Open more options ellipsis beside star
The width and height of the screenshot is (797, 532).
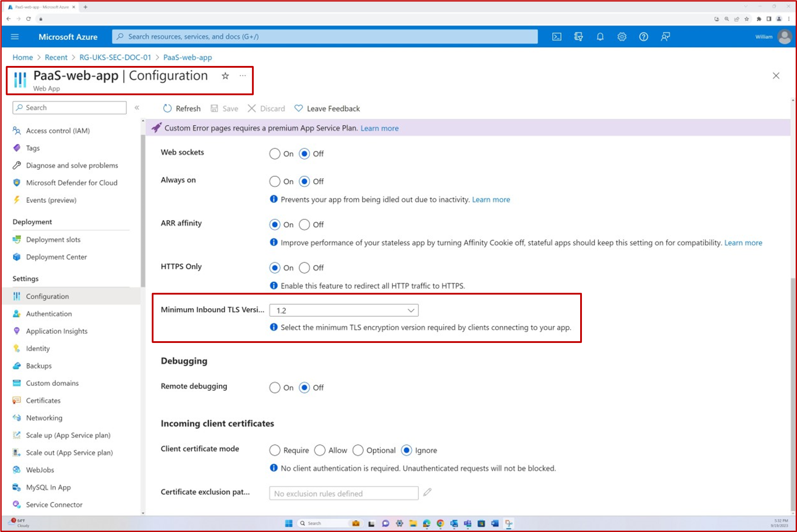[242, 76]
